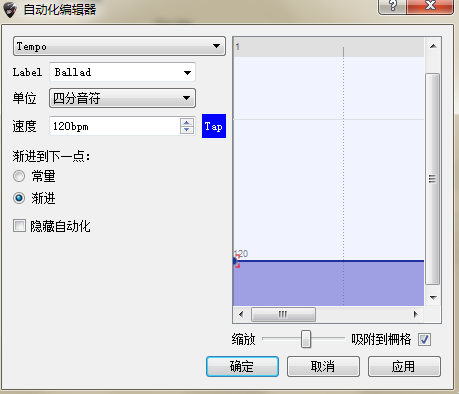This screenshot has height=394, width=459.
Task: Select the 渐进 radio button
Action: tap(19, 198)
